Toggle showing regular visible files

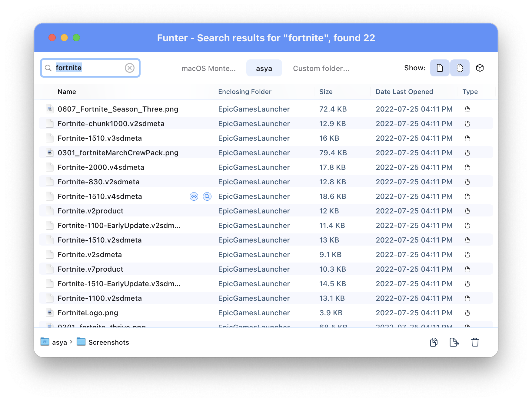[x=440, y=68]
